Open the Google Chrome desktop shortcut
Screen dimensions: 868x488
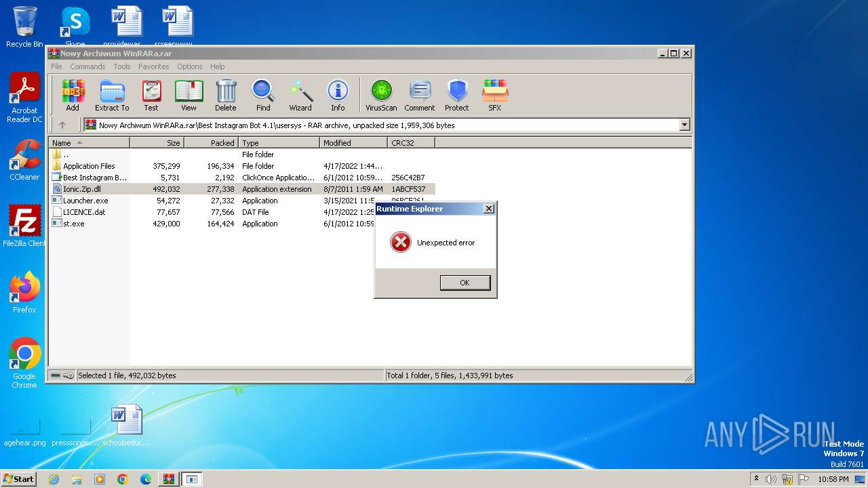pos(24,363)
